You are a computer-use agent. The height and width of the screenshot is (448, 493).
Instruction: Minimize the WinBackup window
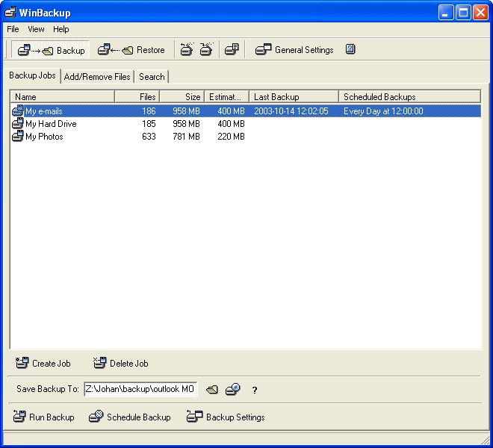point(446,13)
